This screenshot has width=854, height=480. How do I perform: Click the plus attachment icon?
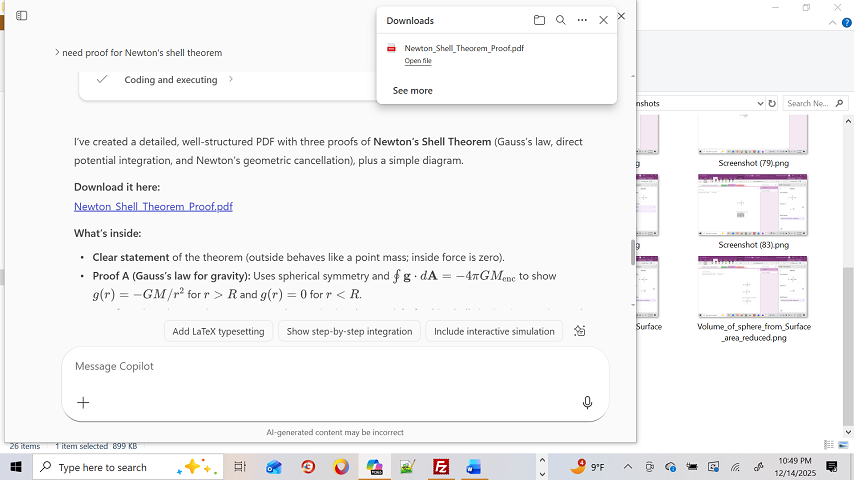[x=83, y=402]
